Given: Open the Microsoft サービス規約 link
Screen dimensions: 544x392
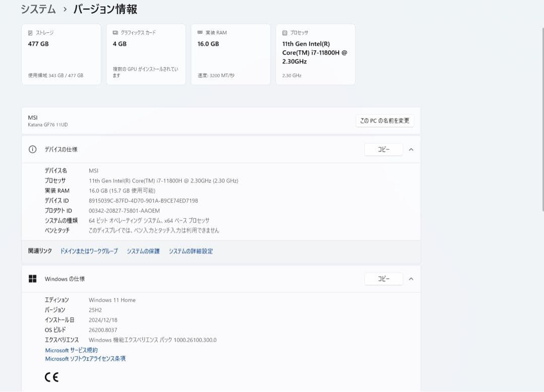Looking at the screenshot, I should [x=72, y=350].
